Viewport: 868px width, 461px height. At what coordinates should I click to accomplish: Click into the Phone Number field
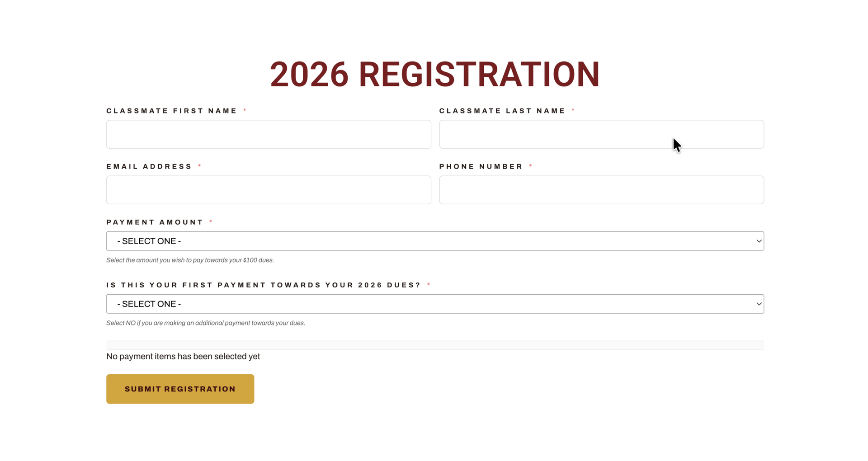601,190
